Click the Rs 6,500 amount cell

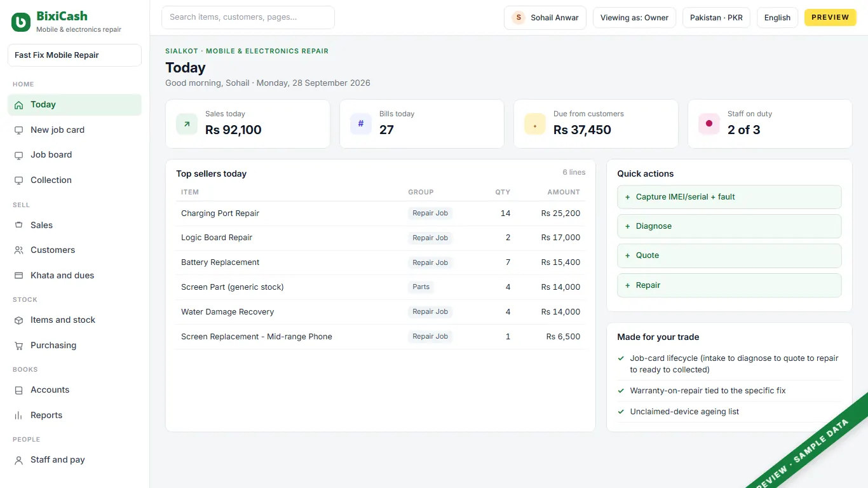point(563,337)
